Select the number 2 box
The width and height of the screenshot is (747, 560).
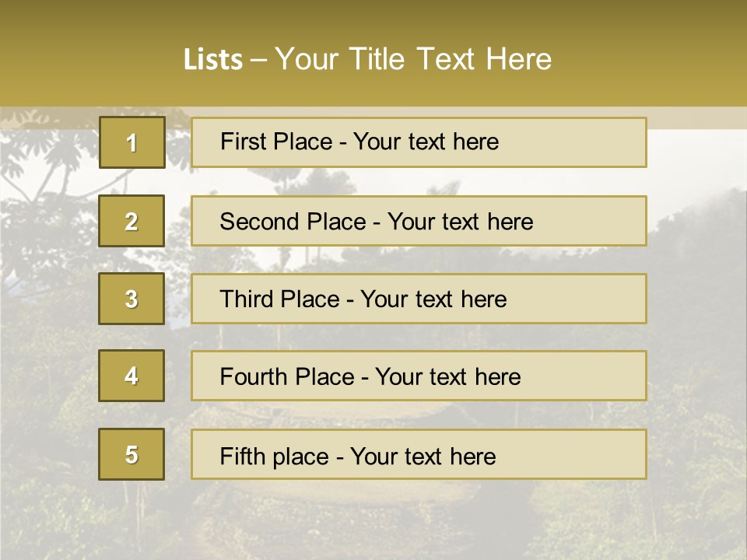132,221
